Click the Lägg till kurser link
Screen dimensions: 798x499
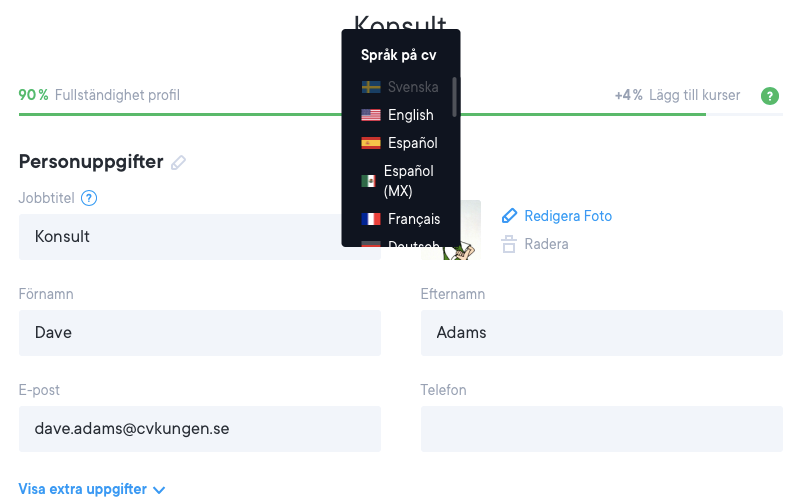pos(693,96)
